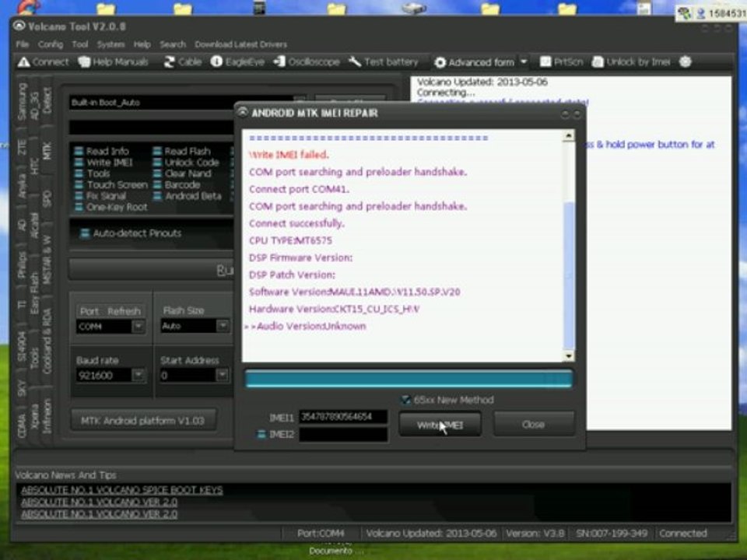This screenshot has width=747, height=560.
Task: Click the Refresh port button
Action: 124,311
